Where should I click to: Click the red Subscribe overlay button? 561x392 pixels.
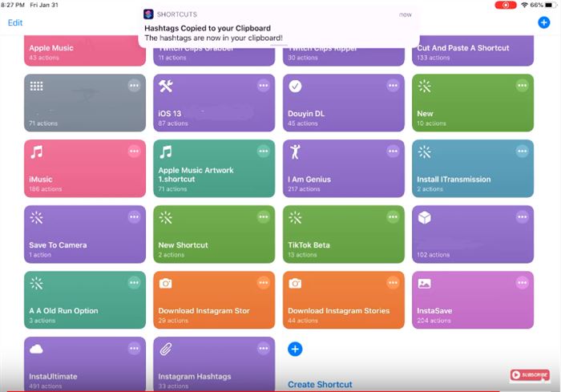(x=530, y=375)
